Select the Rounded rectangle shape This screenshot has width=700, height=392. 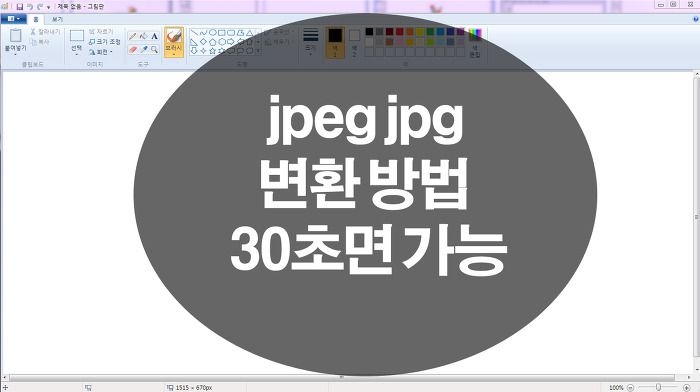[x=231, y=33]
